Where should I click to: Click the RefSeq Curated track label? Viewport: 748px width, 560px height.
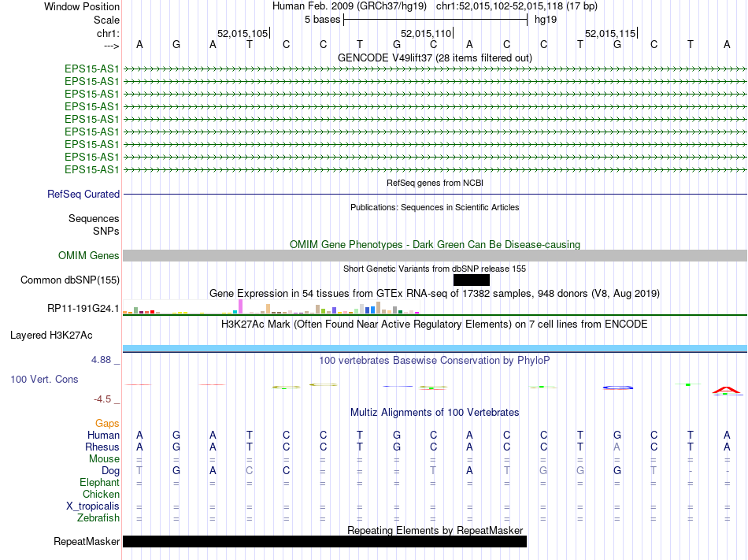(x=83, y=194)
